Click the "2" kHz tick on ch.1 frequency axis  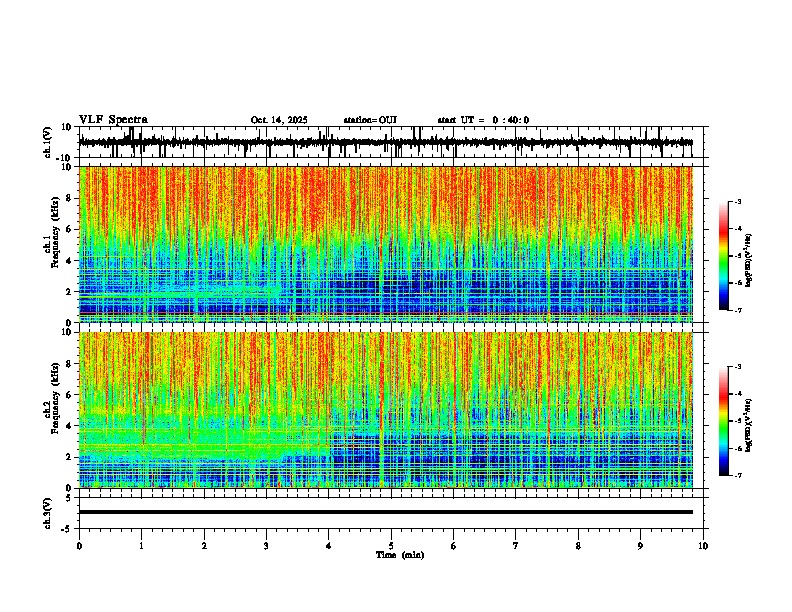[69, 291]
